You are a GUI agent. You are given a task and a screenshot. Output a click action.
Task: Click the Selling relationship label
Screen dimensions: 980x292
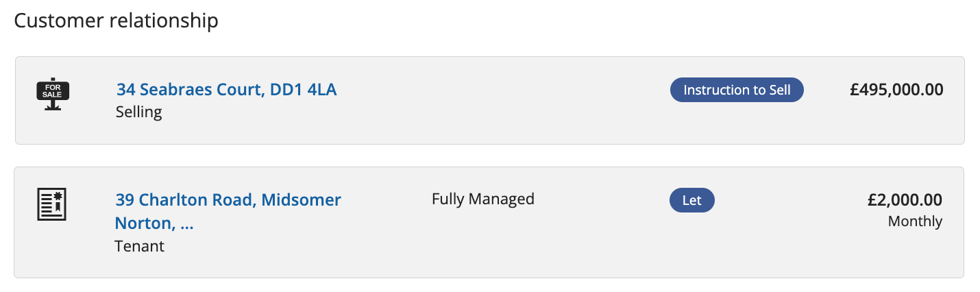(x=139, y=112)
